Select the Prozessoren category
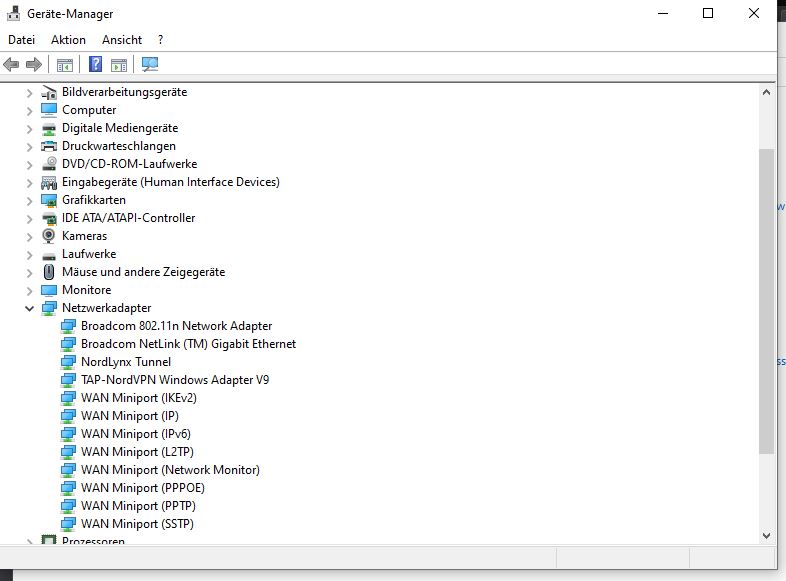Image resolution: width=786 pixels, height=581 pixels. pos(93,540)
